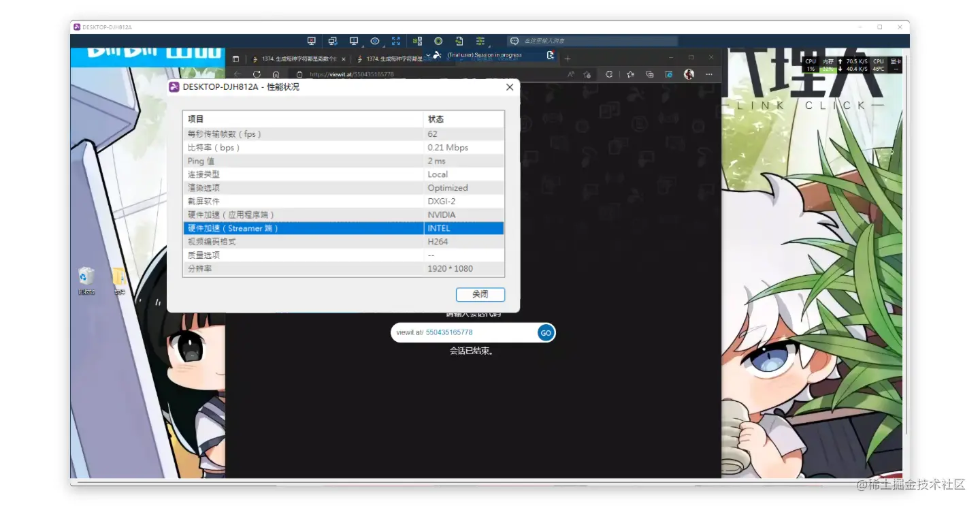Click the CPU 1% monitor widget
The width and height of the screenshot is (980, 506).
(811, 65)
